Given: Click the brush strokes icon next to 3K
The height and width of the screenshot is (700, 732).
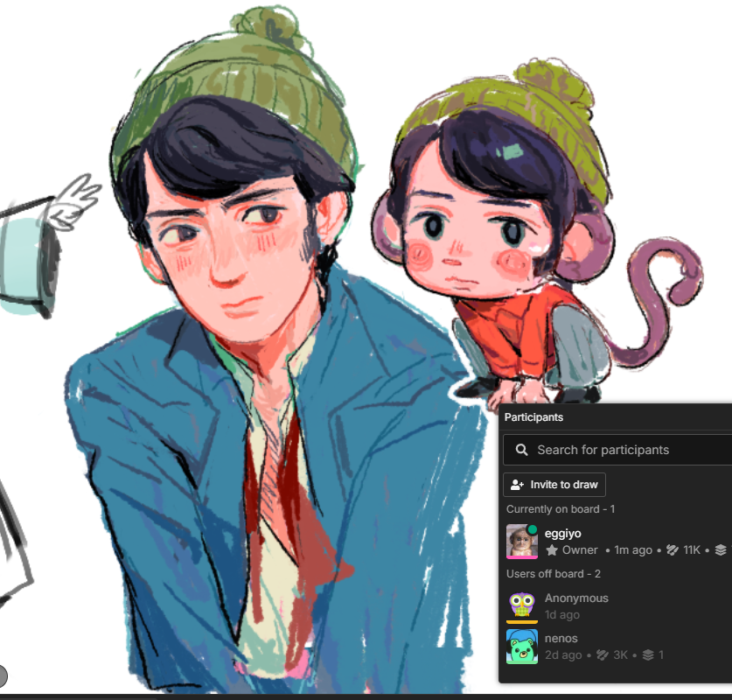Looking at the screenshot, I should [603, 655].
